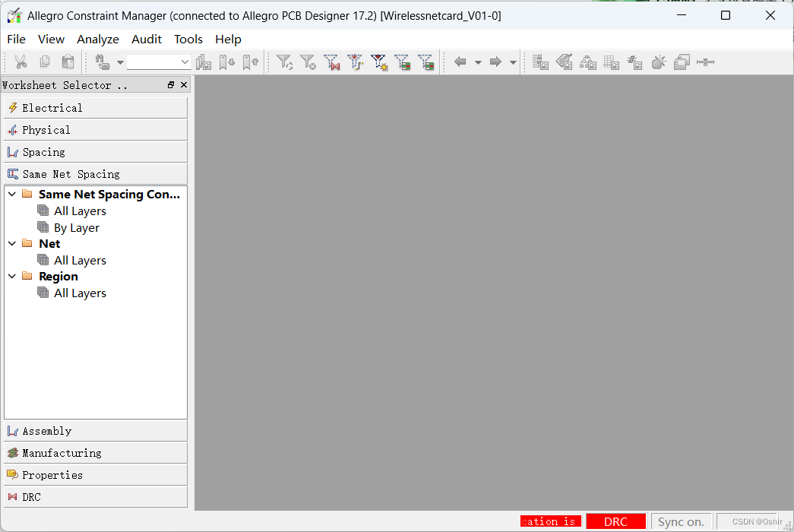The height and width of the screenshot is (532, 794).
Task: Select All Layers under Region folder
Action: pyautogui.click(x=80, y=293)
